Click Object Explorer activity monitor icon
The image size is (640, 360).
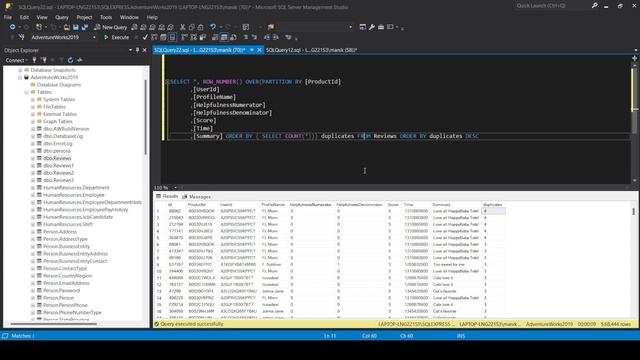(80, 60)
